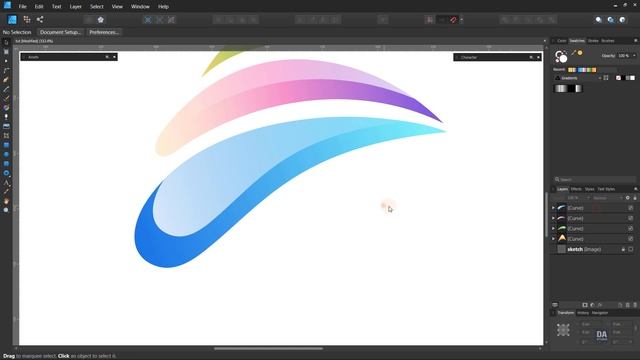Click the swatches Search field
This screenshot has height=360, width=640.
click(594, 180)
